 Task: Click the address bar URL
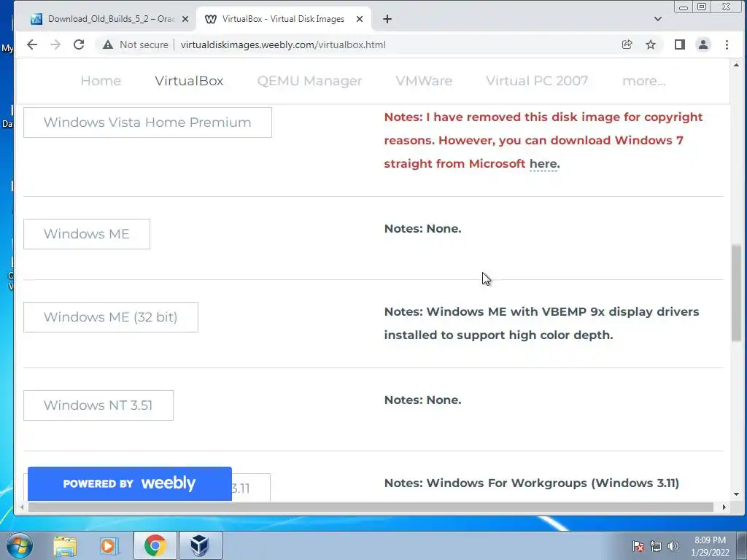click(x=283, y=44)
